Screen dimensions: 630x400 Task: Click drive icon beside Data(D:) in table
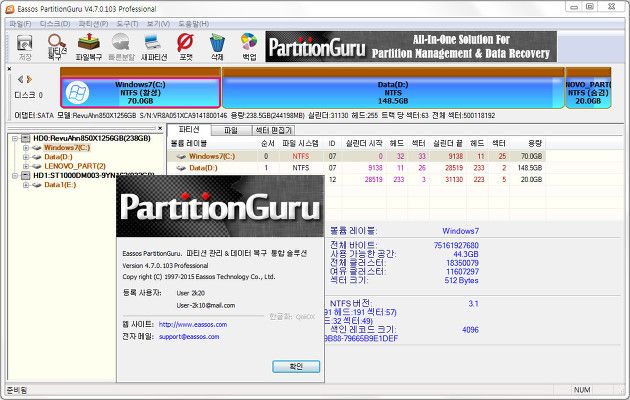[181, 168]
